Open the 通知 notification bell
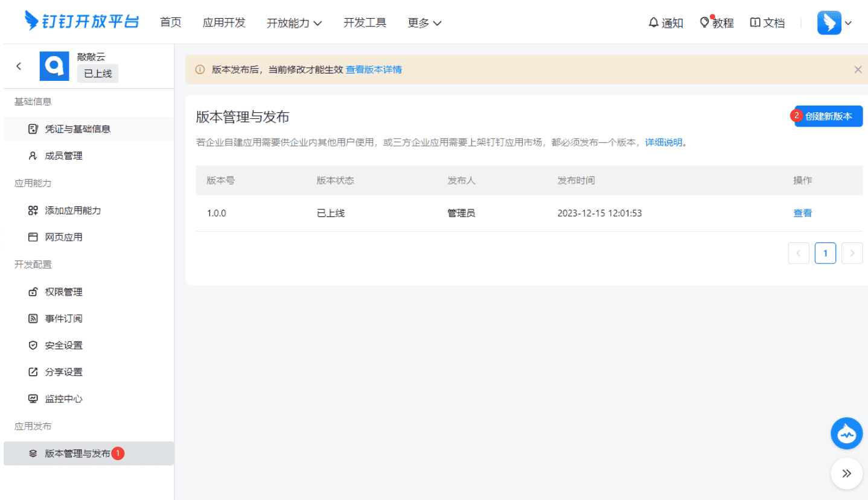The image size is (868, 500). click(666, 22)
